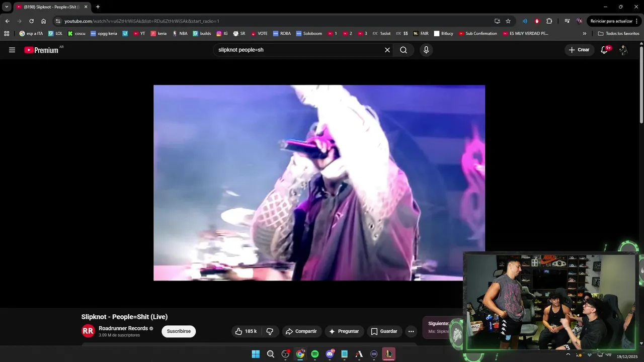Start voice search with microphone
This screenshot has height=362, width=644.
click(x=426, y=50)
